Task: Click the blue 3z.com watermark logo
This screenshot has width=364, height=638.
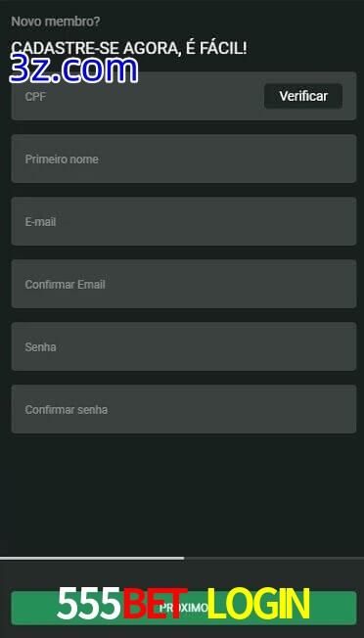Action: tap(73, 69)
